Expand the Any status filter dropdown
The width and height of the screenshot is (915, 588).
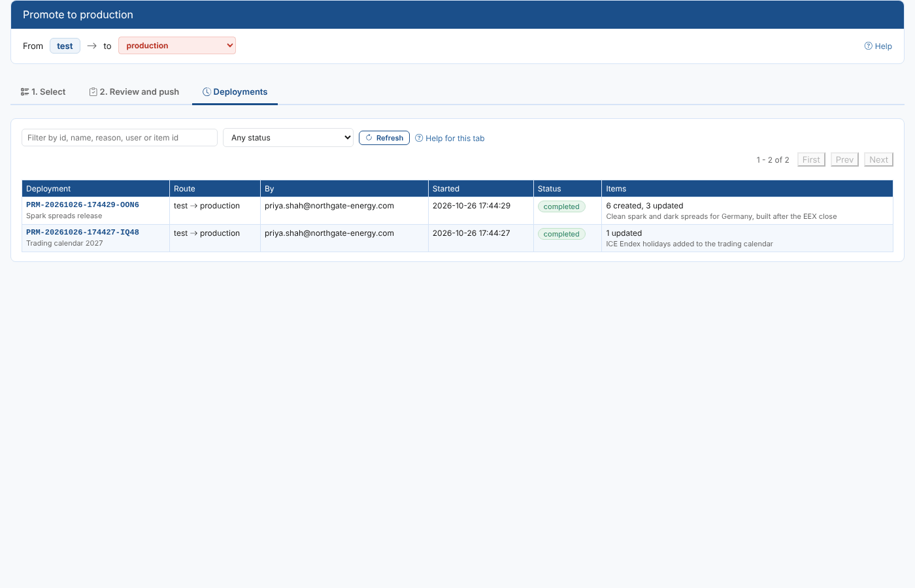pos(288,138)
